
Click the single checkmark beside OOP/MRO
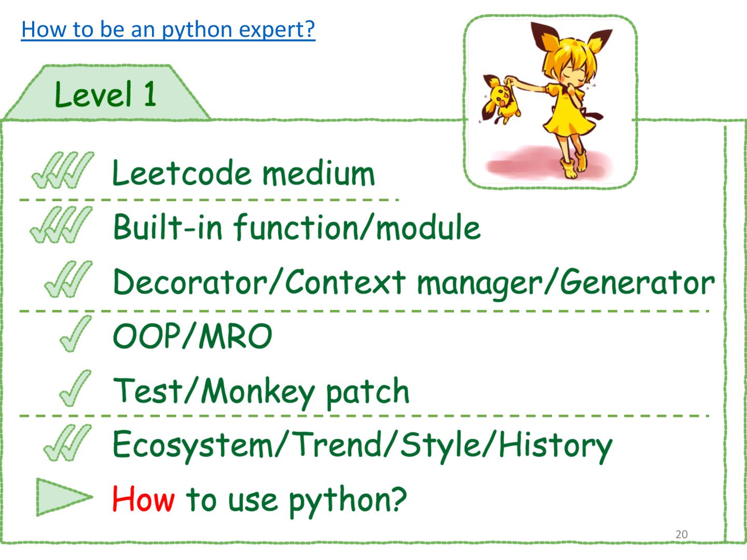pos(76,334)
